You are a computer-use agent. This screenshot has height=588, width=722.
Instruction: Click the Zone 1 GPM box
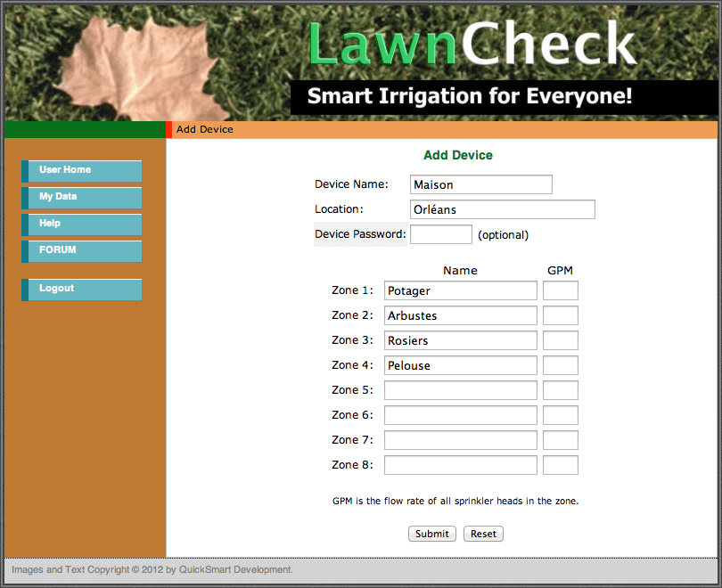(x=561, y=290)
